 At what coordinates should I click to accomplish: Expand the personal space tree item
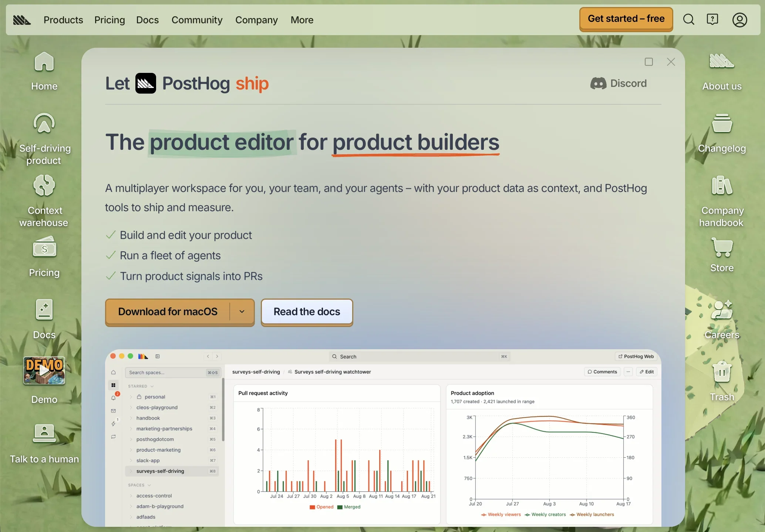tap(131, 397)
